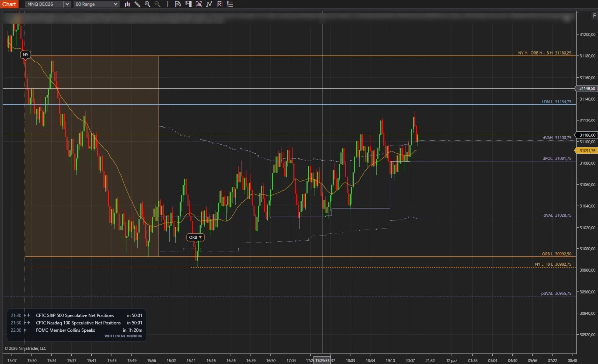Open the bar type chart style icon

pos(127,4)
